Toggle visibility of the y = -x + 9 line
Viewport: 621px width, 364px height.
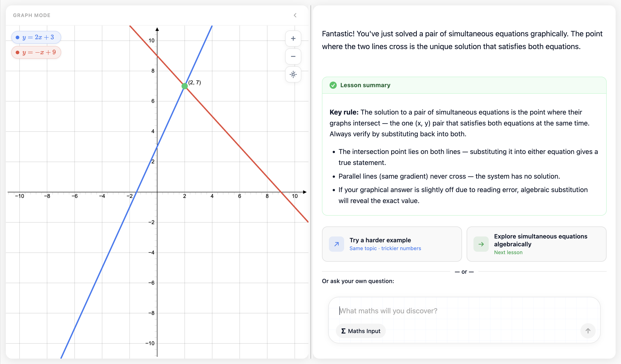pyautogui.click(x=36, y=52)
